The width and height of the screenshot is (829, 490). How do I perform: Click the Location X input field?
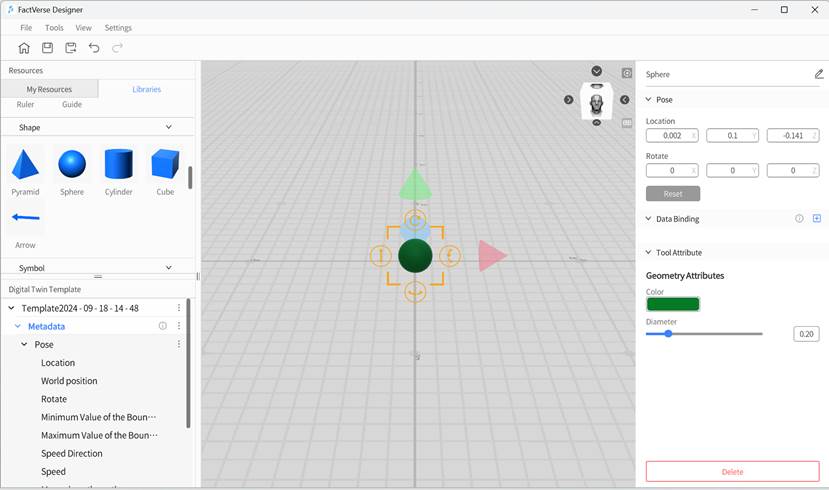click(x=672, y=135)
